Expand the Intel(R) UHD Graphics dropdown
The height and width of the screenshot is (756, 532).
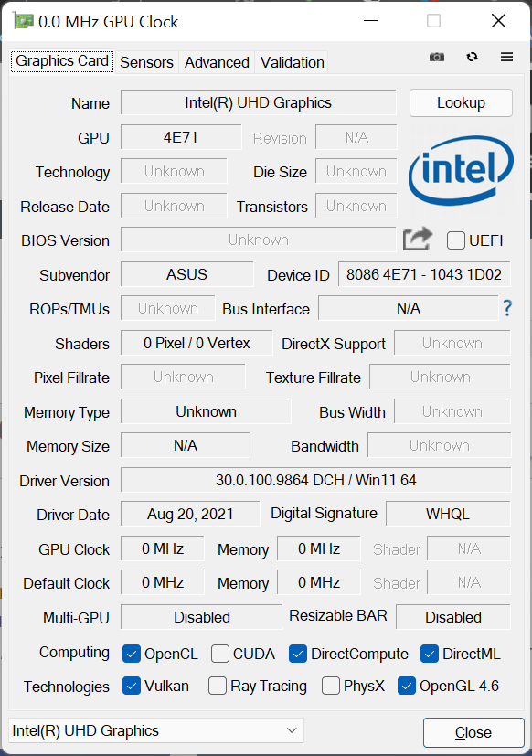pyautogui.click(x=156, y=730)
